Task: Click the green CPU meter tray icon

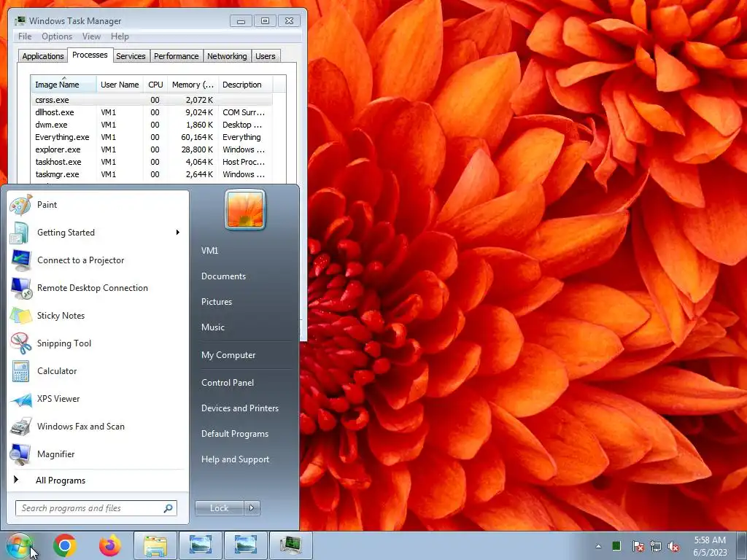Action: click(x=616, y=545)
